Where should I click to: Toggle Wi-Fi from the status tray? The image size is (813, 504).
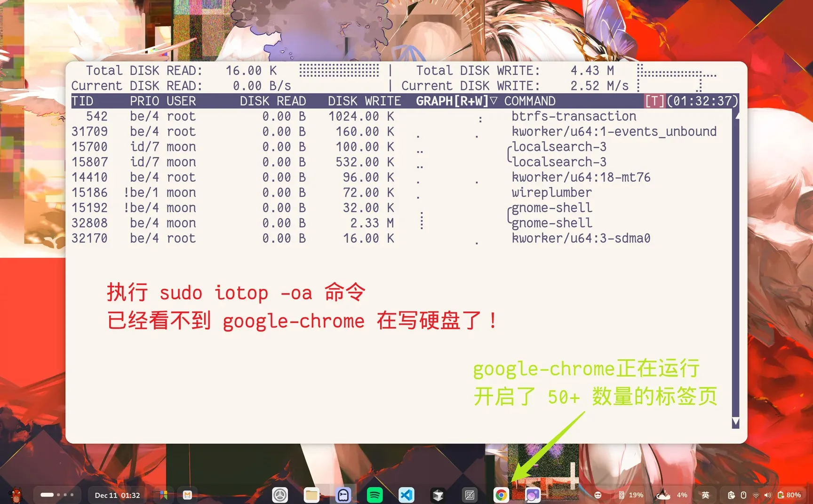tap(756, 495)
